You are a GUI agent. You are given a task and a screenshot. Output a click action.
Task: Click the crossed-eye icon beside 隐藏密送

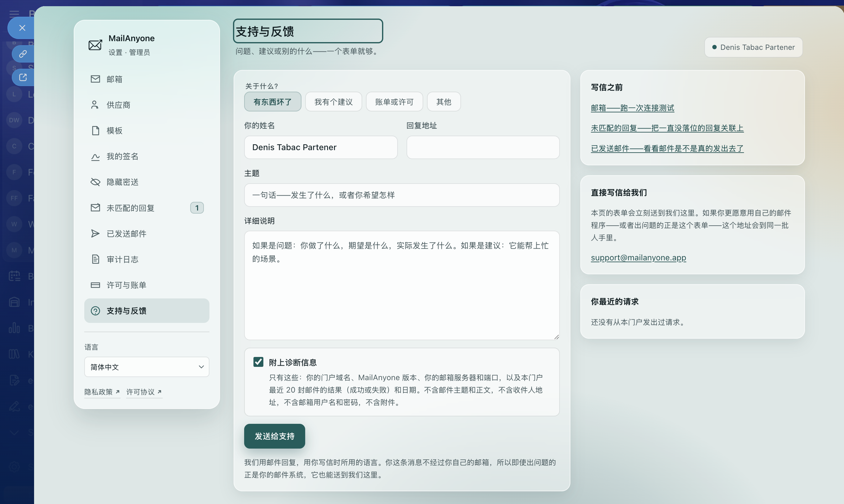point(95,182)
